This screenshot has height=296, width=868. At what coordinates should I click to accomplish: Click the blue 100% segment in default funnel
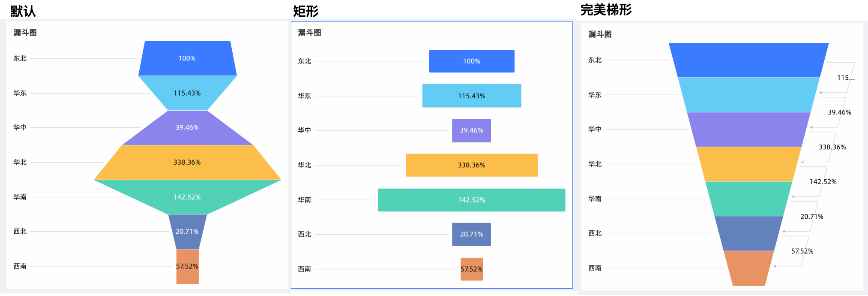pyautogui.click(x=187, y=58)
